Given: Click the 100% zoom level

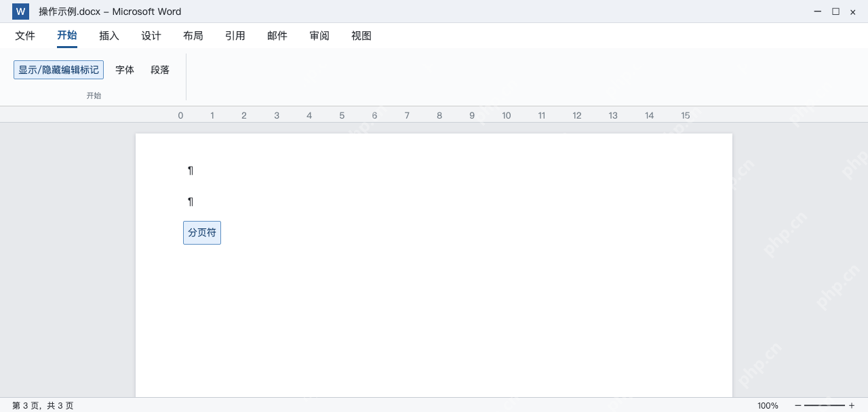Looking at the screenshot, I should coord(768,406).
